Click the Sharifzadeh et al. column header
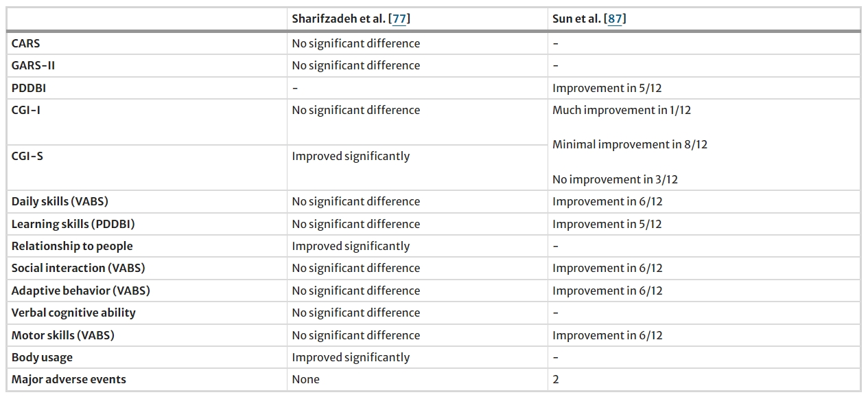This screenshot has height=397, width=868. pyautogui.click(x=339, y=19)
